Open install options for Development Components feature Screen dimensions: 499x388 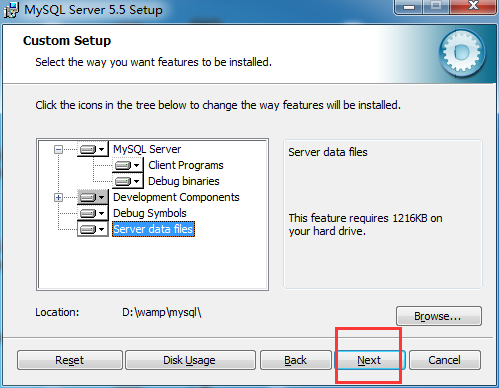point(93,197)
